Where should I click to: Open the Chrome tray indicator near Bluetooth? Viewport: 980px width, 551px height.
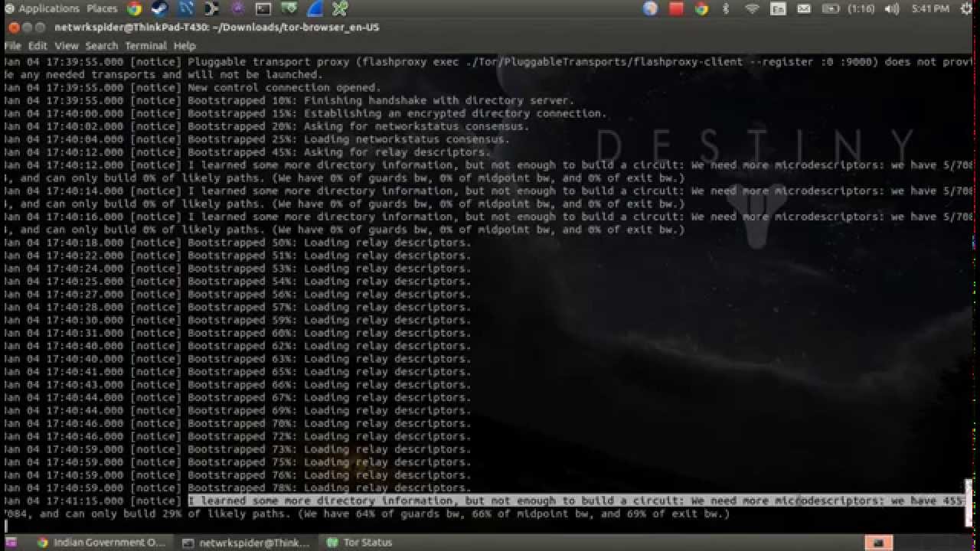701,9
